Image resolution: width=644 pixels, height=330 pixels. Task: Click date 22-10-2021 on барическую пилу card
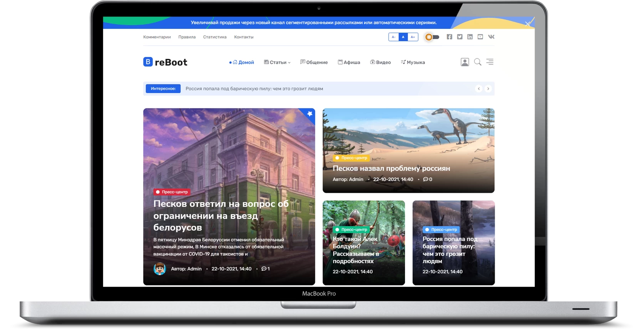click(443, 272)
